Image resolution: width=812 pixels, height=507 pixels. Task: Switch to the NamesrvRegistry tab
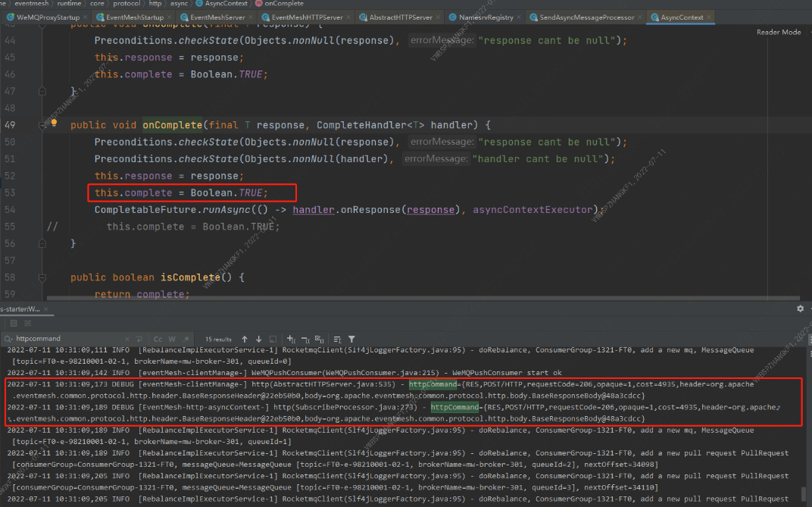(x=486, y=17)
